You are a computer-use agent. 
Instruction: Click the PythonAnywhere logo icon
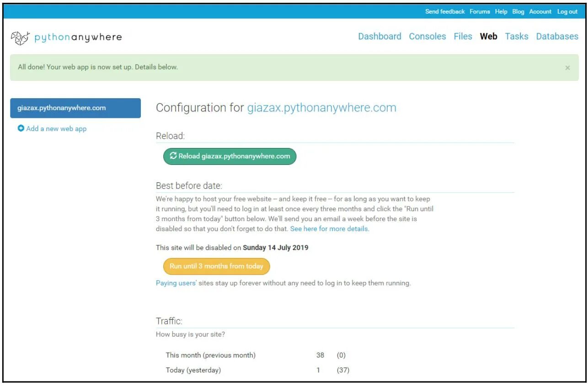20,38
